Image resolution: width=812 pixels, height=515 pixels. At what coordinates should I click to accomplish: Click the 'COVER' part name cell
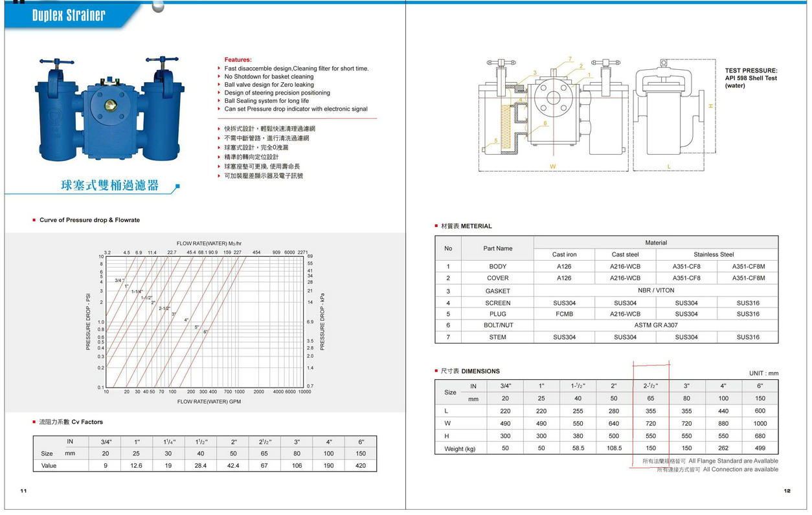point(498,278)
